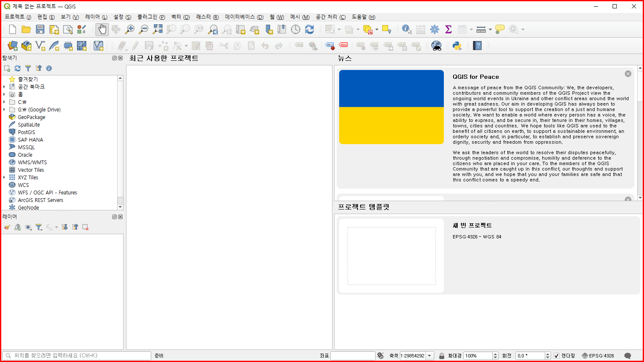Click the New Temporary Scratch Layer icon
The width and height of the screenshot is (644, 362).
pyautogui.click(x=68, y=45)
